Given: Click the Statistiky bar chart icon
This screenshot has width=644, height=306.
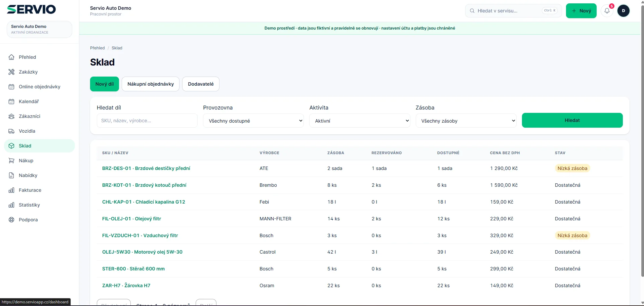Looking at the screenshot, I should tap(11, 205).
